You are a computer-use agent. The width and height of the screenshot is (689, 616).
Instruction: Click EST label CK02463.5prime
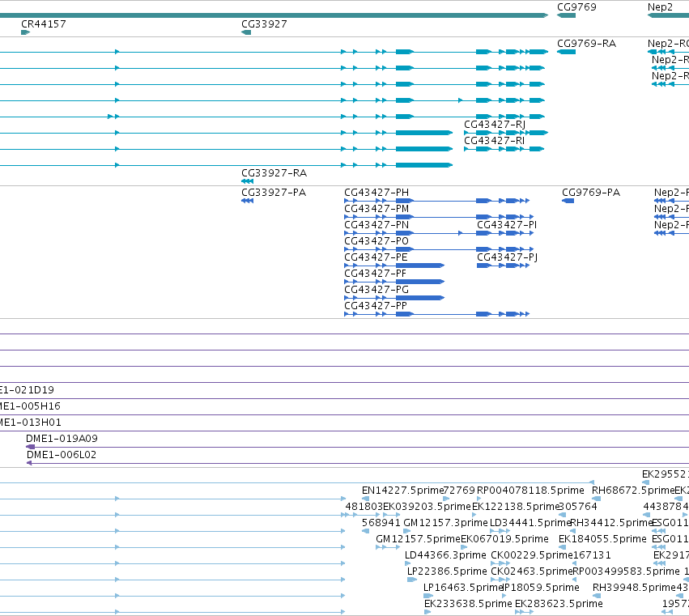tap(532, 571)
